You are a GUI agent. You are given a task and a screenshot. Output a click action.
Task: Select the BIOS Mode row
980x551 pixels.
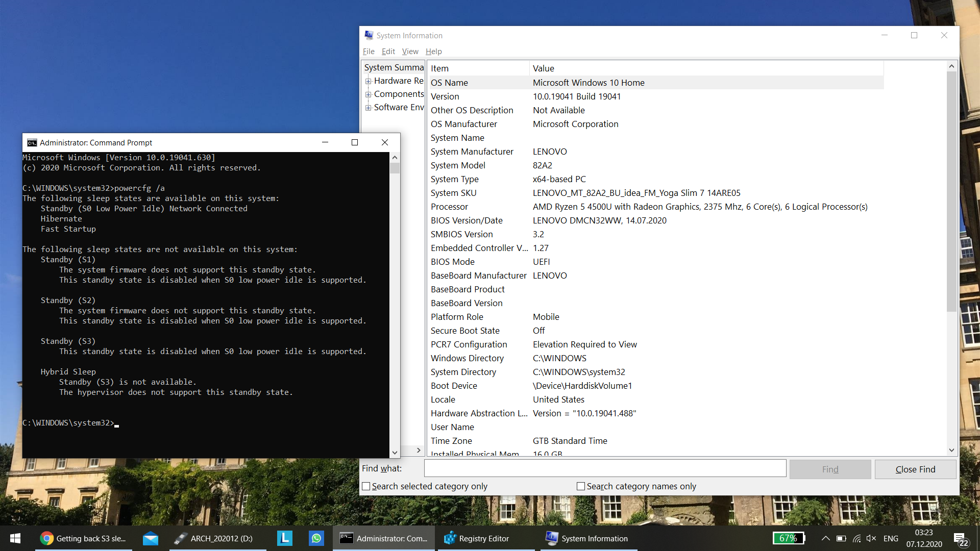click(656, 262)
